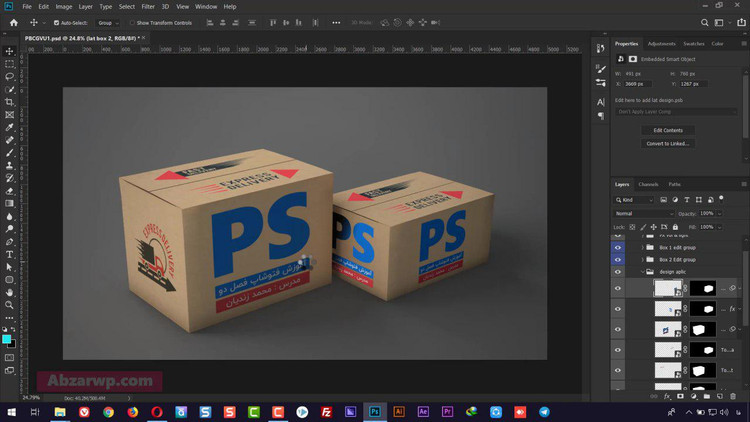Select the Hand tool
Screen dimensions: 750x422
10,293
